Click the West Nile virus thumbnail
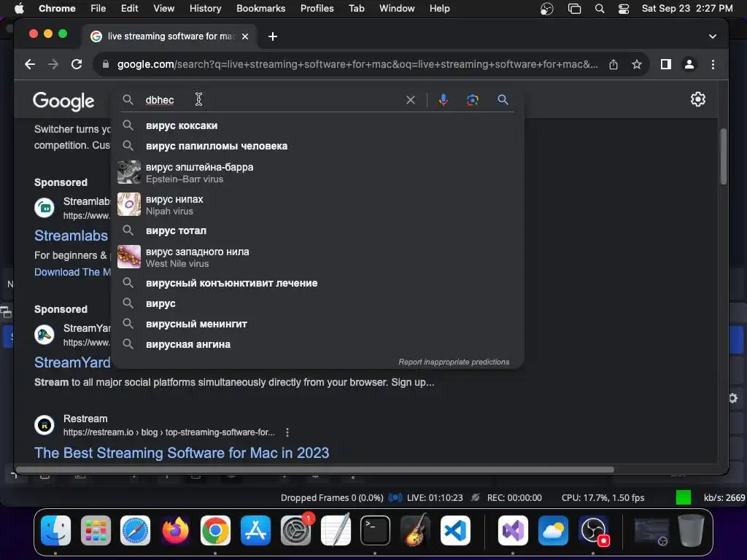 129,257
